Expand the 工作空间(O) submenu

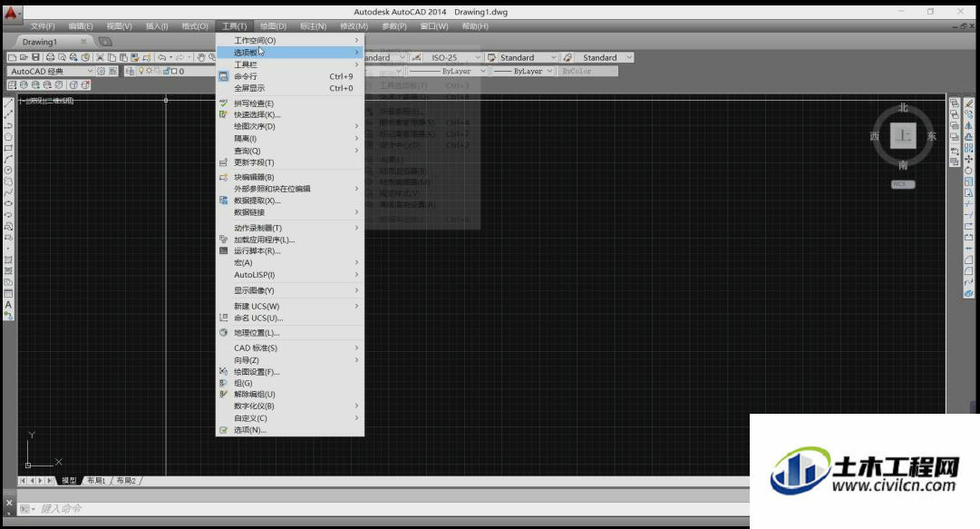290,40
